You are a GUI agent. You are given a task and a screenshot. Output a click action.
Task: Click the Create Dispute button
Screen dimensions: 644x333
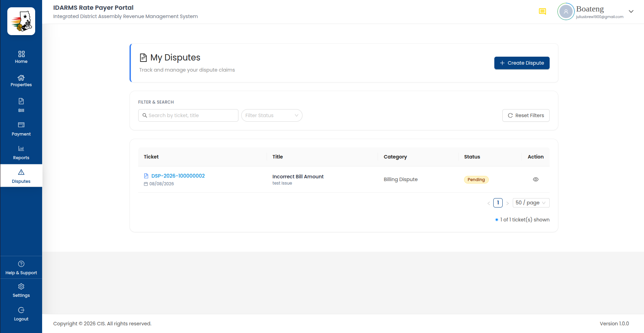tap(522, 63)
